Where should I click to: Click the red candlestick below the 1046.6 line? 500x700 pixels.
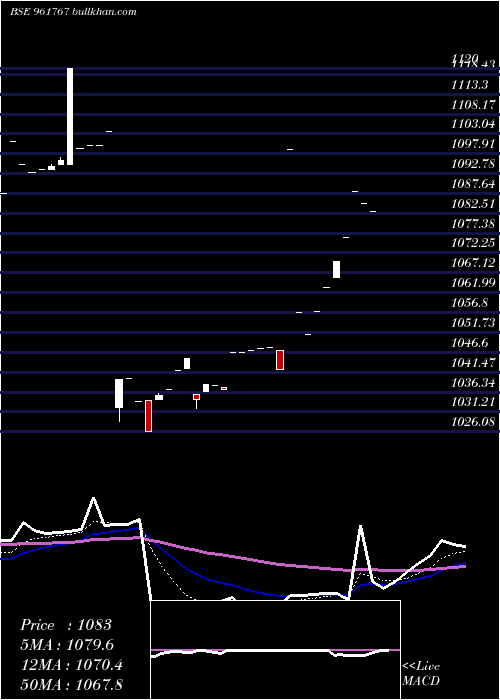280,360
